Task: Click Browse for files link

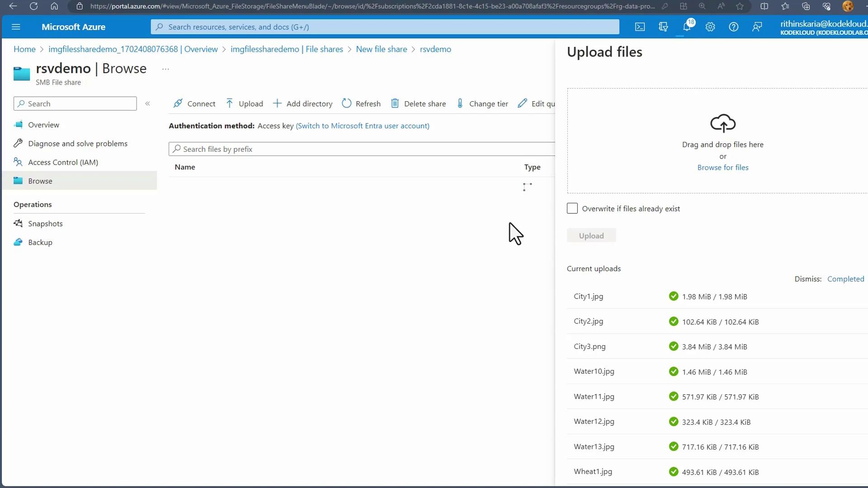Action: click(x=722, y=168)
